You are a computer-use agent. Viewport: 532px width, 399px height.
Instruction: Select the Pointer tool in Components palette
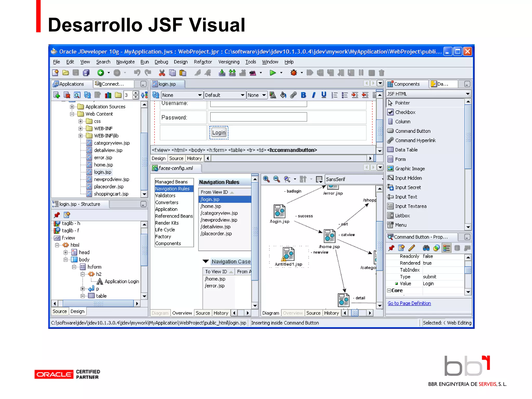coord(425,103)
